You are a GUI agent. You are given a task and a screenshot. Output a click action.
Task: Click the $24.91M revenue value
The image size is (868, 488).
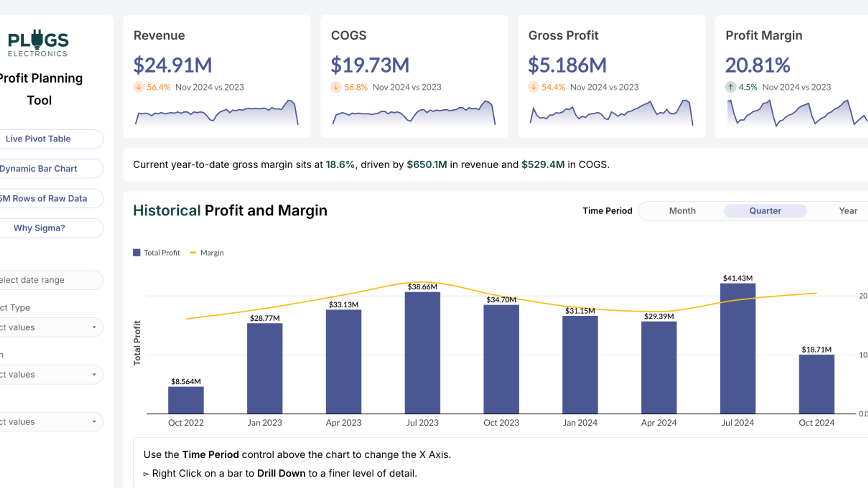(173, 65)
